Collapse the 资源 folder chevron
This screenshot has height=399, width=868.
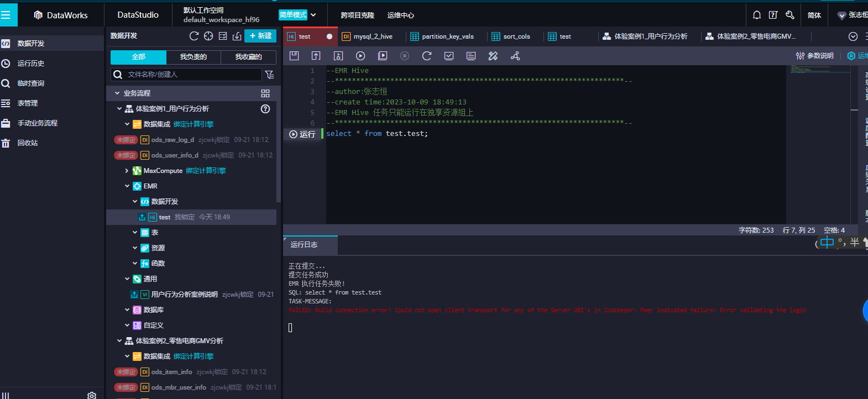point(135,248)
